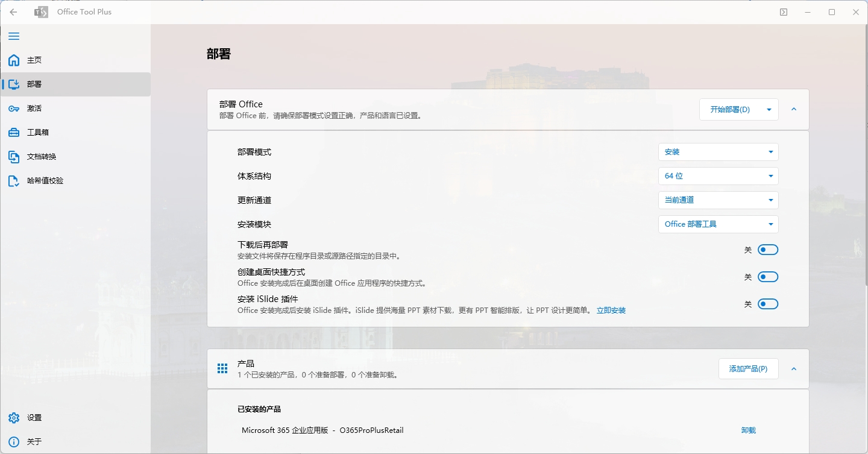Toggle the hamburger navigation menu
Image resolution: width=868 pixels, height=454 pixels.
(x=14, y=36)
